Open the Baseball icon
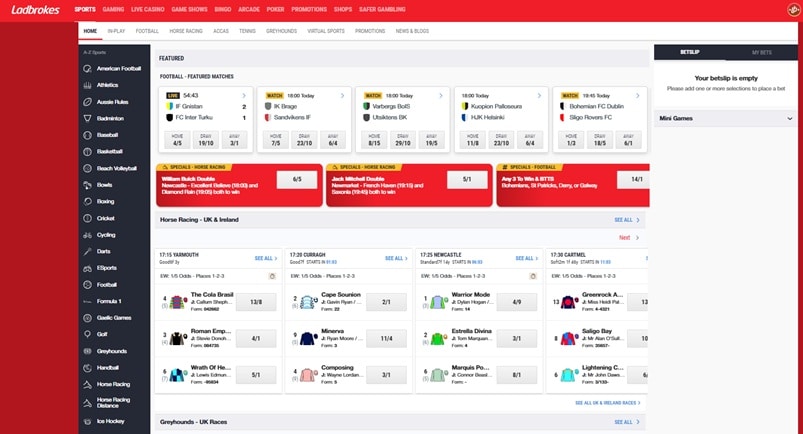 click(x=88, y=135)
